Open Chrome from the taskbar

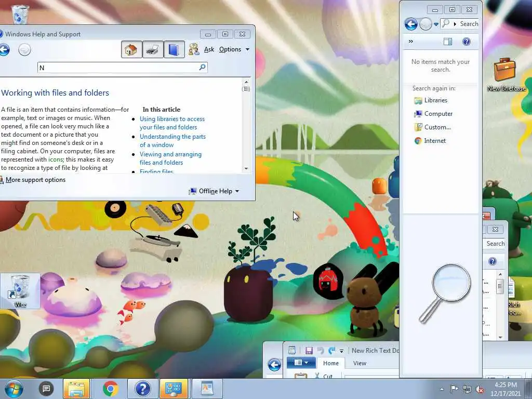click(111, 389)
